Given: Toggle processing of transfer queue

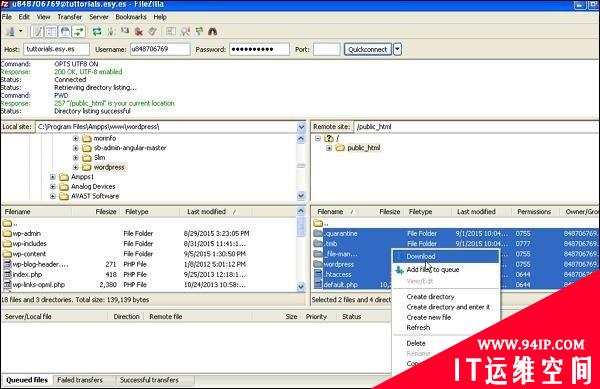Looking at the screenshot, I should [x=111, y=31].
